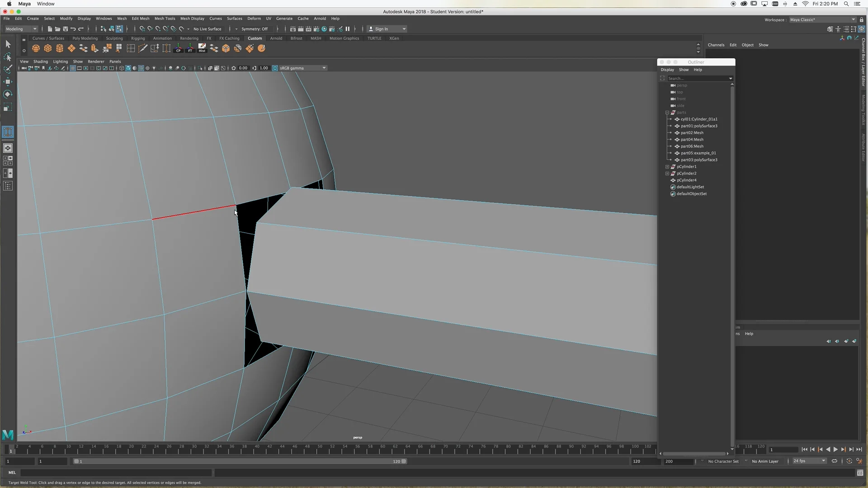The height and width of the screenshot is (488, 868).
Task: Create a polygon sphere from the shelf
Action: click(36, 48)
